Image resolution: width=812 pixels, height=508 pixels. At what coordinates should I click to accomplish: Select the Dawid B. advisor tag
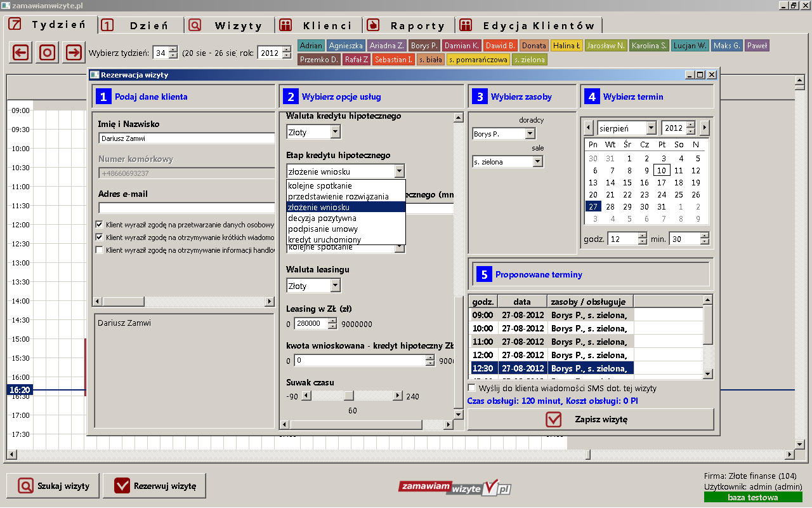click(x=500, y=46)
